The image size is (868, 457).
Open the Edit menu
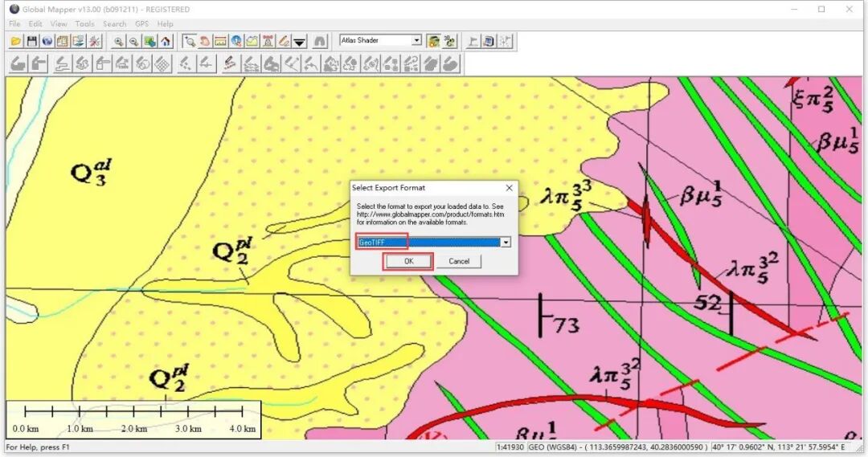(35, 24)
